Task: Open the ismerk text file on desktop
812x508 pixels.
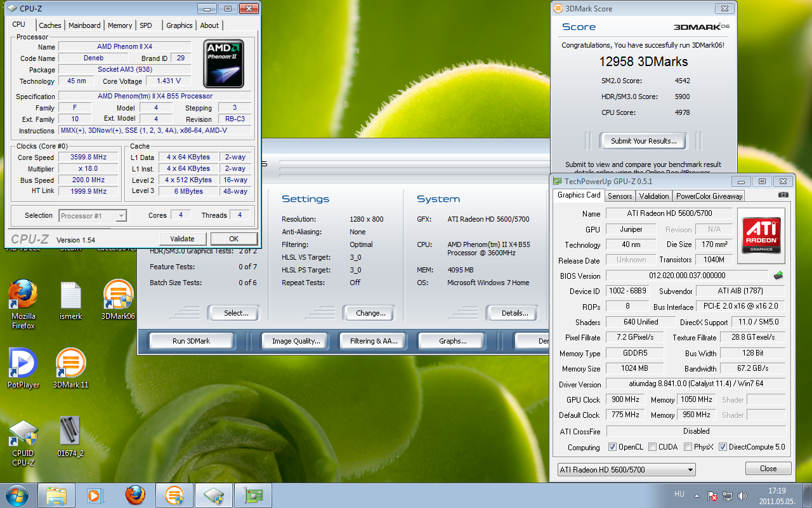Action: tap(71, 301)
